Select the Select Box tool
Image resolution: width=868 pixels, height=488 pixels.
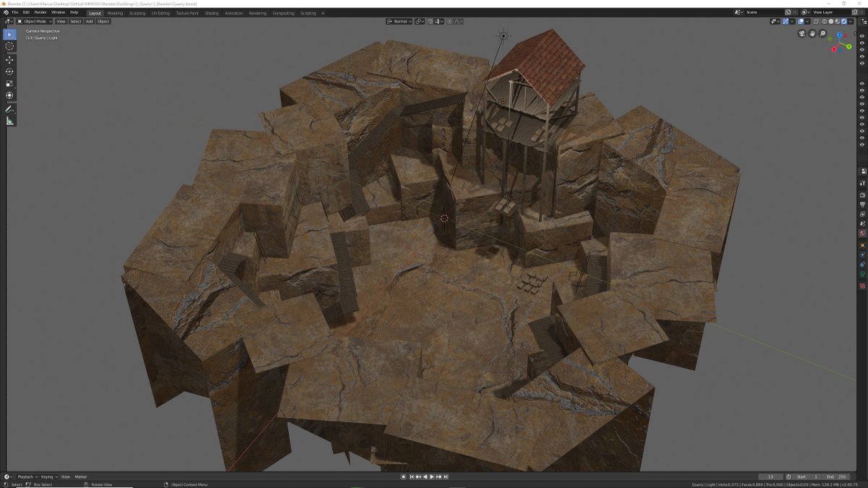coord(9,34)
